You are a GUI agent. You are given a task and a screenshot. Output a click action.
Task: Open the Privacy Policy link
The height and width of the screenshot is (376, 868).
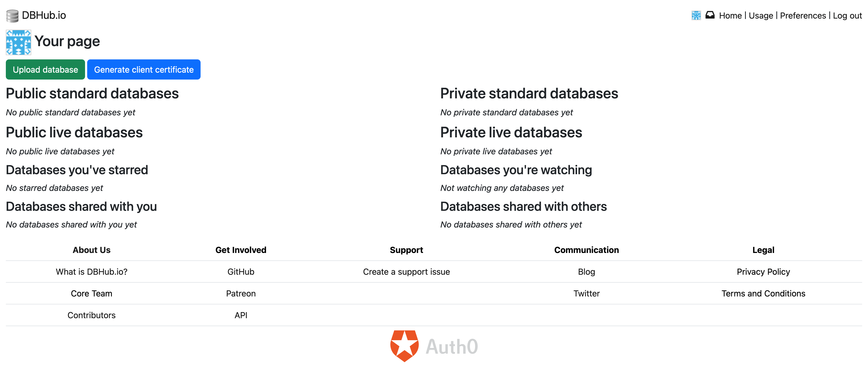coord(763,272)
